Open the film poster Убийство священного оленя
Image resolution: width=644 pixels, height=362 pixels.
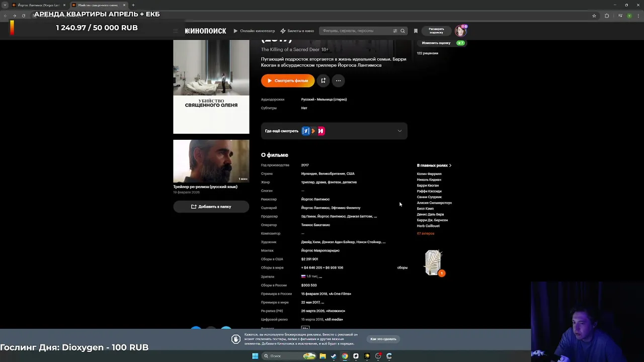click(x=211, y=87)
